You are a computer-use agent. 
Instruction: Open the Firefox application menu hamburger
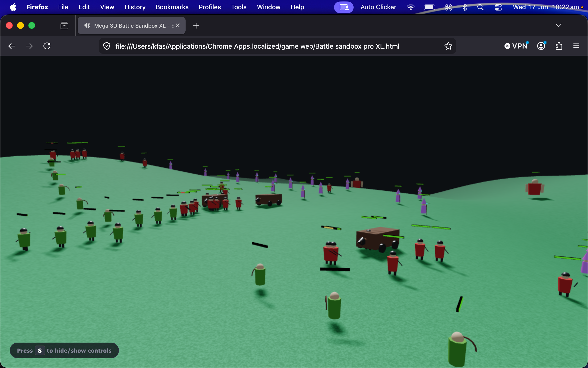click(576, 46)
